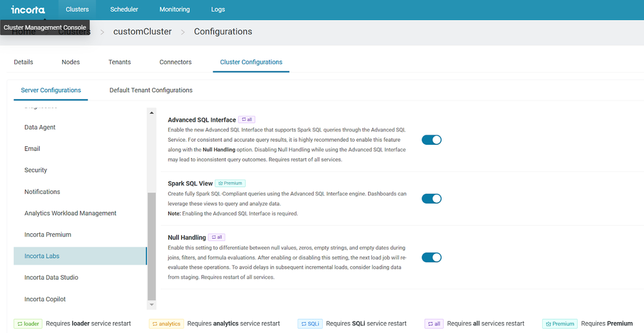Open the Connectors tab
This screenshot has height=333, width=644.
point(175,62)
